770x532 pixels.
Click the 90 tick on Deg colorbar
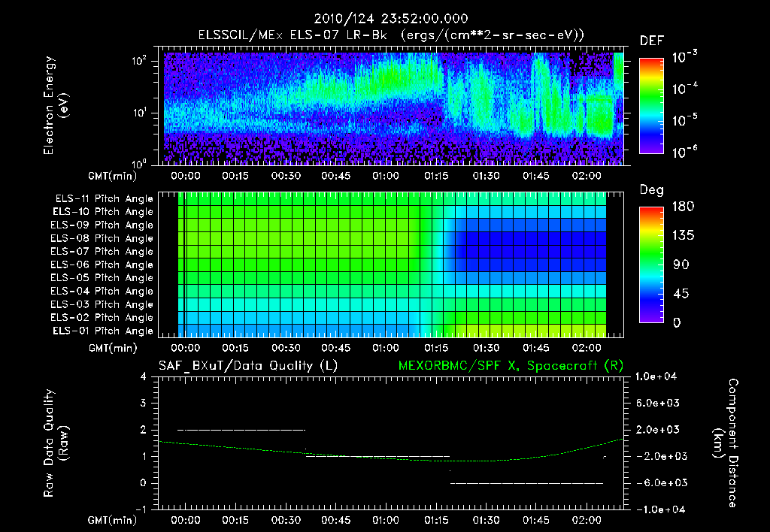coord(681,264)
